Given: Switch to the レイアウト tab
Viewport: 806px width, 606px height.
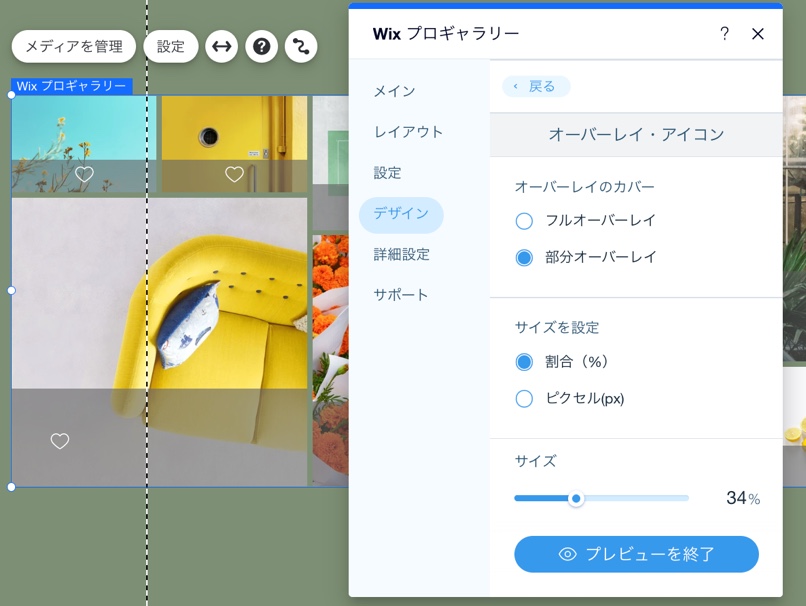Looking at the screenshot, I should pos(408,132).
